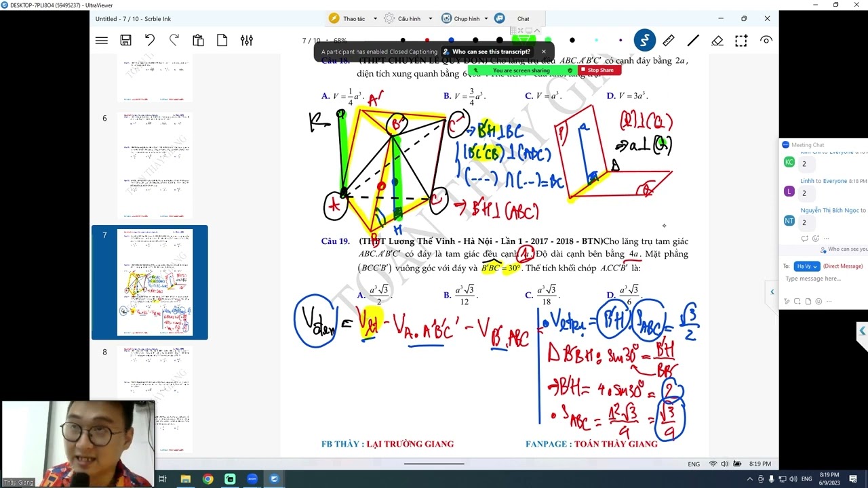Select page 8 thumbnail
The width and height of the screenshot is (868, 488).
pyautogui.click(x=155, y=400)
